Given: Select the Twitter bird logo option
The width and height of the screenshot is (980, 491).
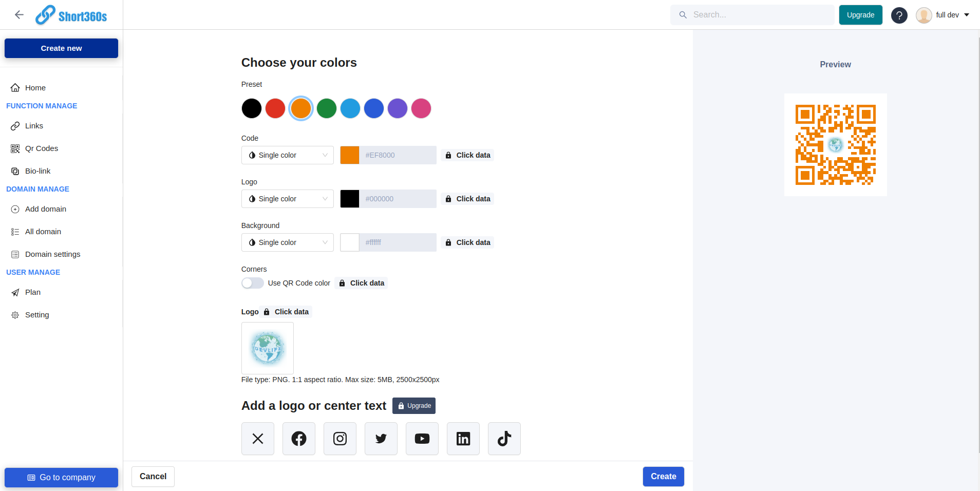Looking at the screenshot, I should (x=381, y=439).
